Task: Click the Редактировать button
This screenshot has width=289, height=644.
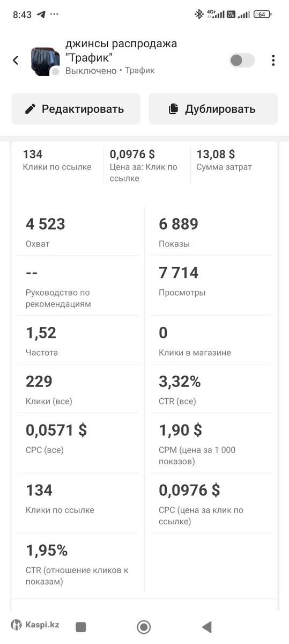Action: 76,109
